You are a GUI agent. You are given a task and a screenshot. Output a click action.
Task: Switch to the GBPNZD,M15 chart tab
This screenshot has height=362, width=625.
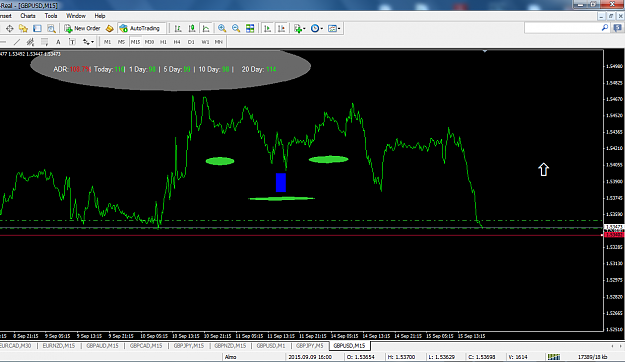point(230,346)
